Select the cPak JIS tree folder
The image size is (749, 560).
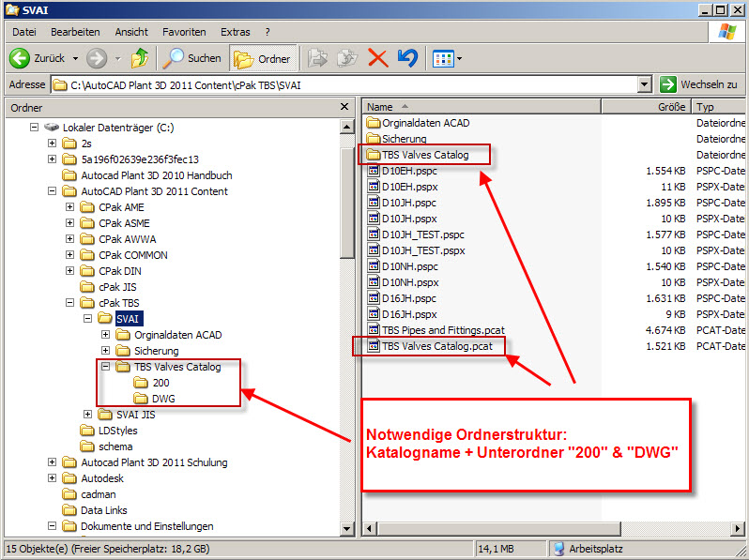109,287
